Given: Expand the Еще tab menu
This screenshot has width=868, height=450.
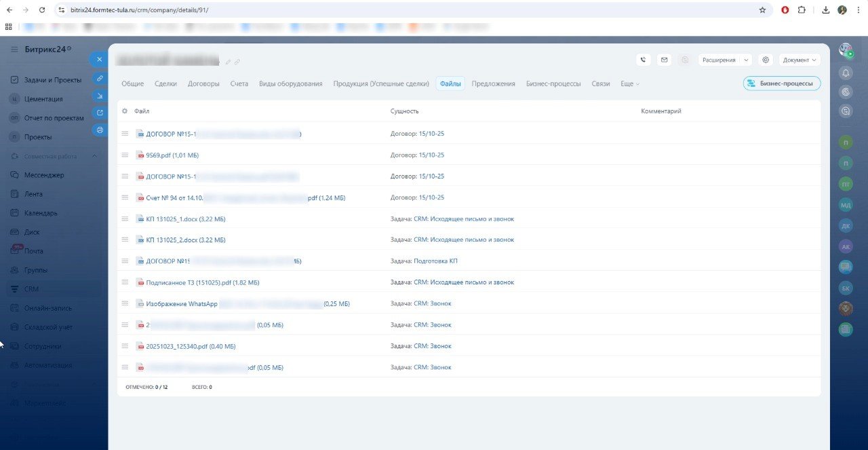Looking at the screenshot, I should [x=630, y=84].
